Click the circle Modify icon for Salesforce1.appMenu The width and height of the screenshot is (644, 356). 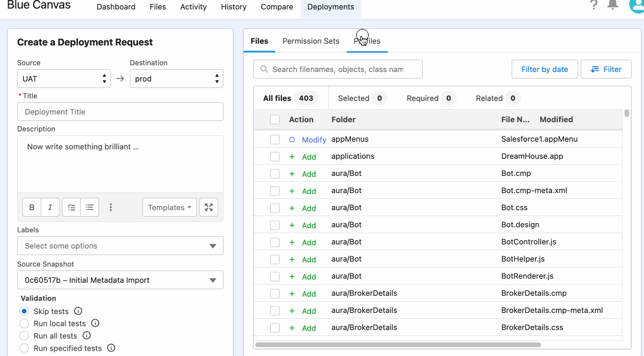tap(291, 139)
